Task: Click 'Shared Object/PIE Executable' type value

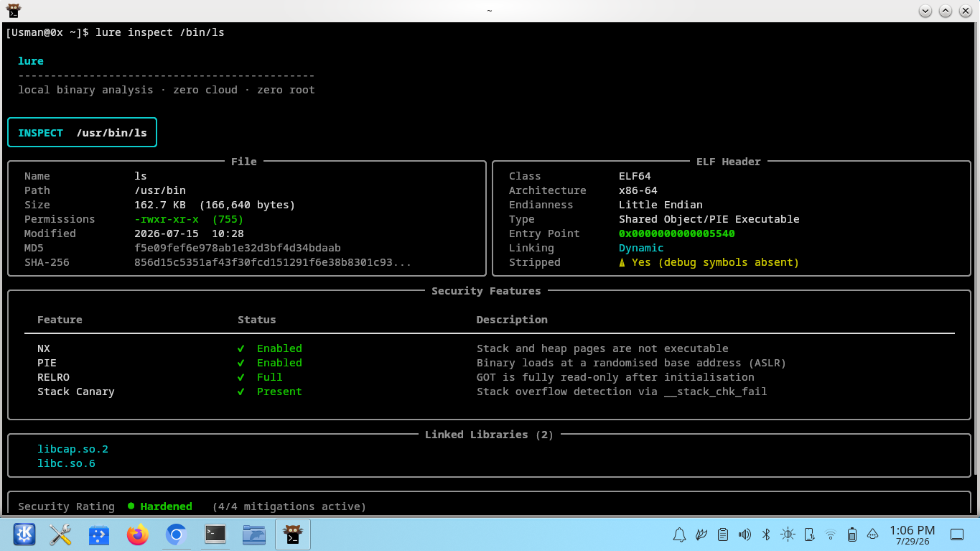Action: click(x=709, y=219)
